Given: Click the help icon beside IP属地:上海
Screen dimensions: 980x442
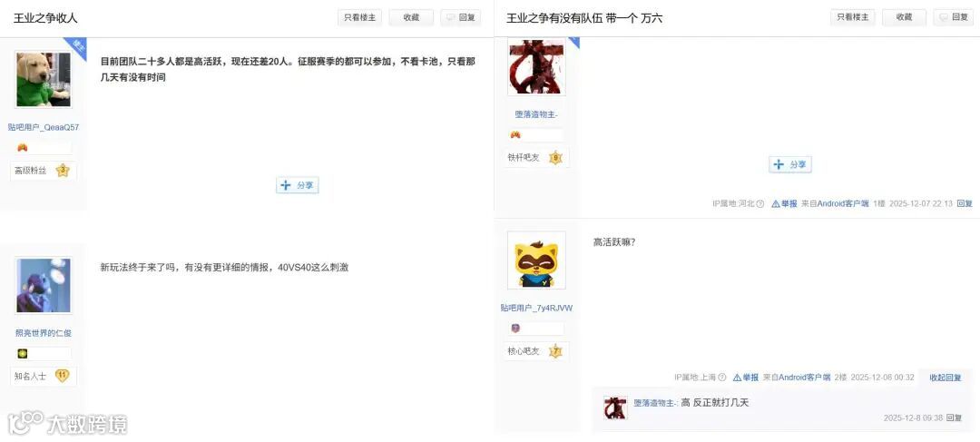Looking at the screenshot, I should tap(722, 378).
